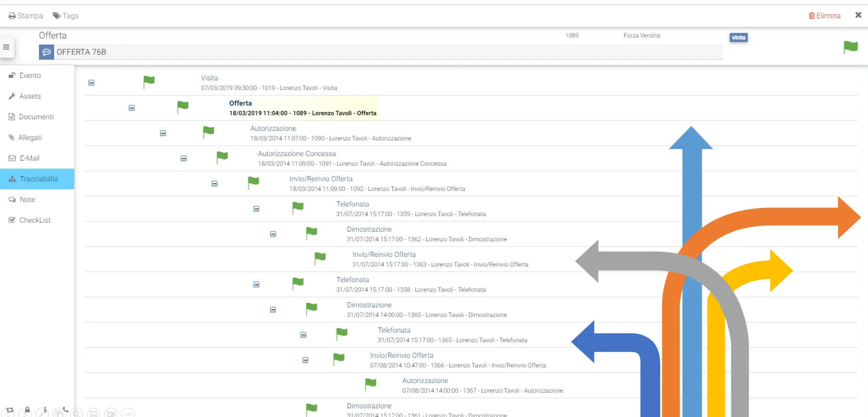Collapse the Autorizzazione Concessa node
This screenshot has width=868, height=417.
(x=184, y=158)
